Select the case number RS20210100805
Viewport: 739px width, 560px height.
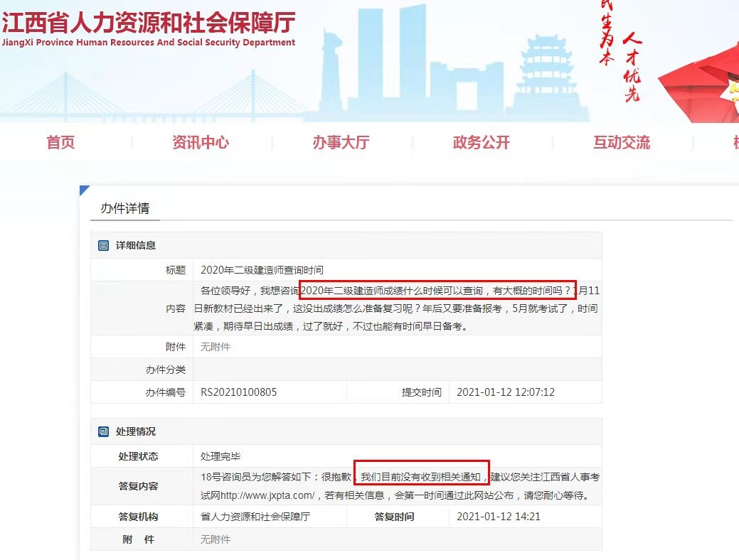coord(239,391)
